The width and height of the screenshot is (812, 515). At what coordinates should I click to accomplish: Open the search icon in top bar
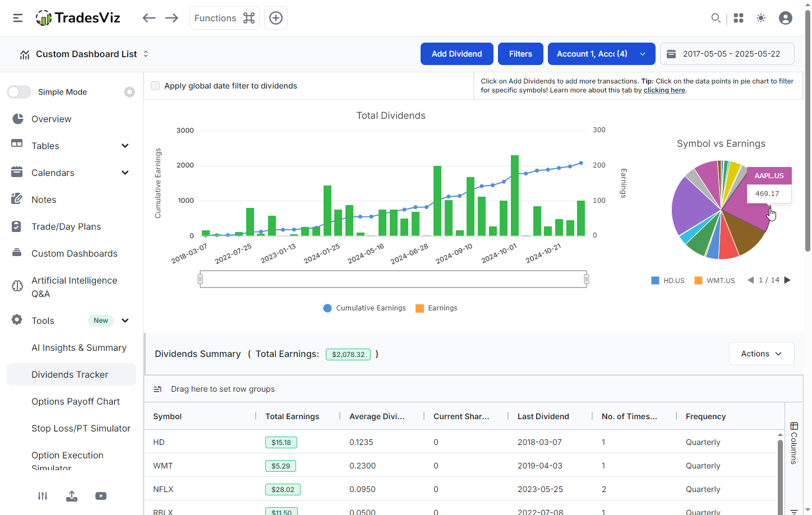(x=716, y=18)
